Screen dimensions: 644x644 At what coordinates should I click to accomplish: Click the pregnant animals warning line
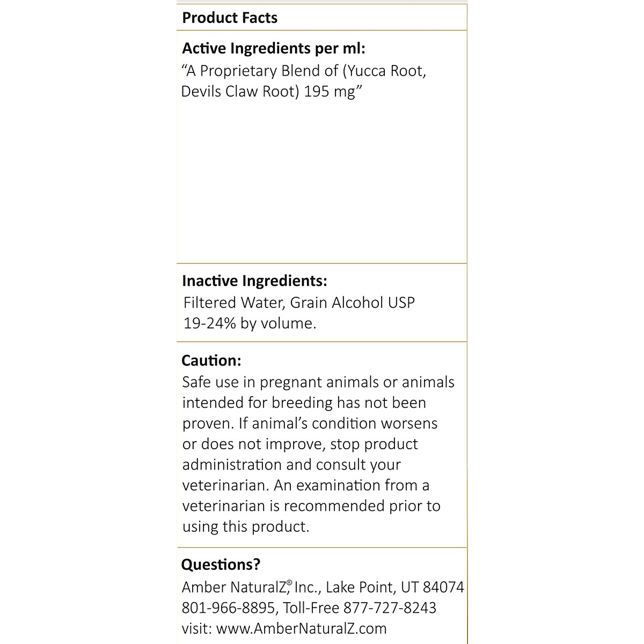(x=318, y=382)
